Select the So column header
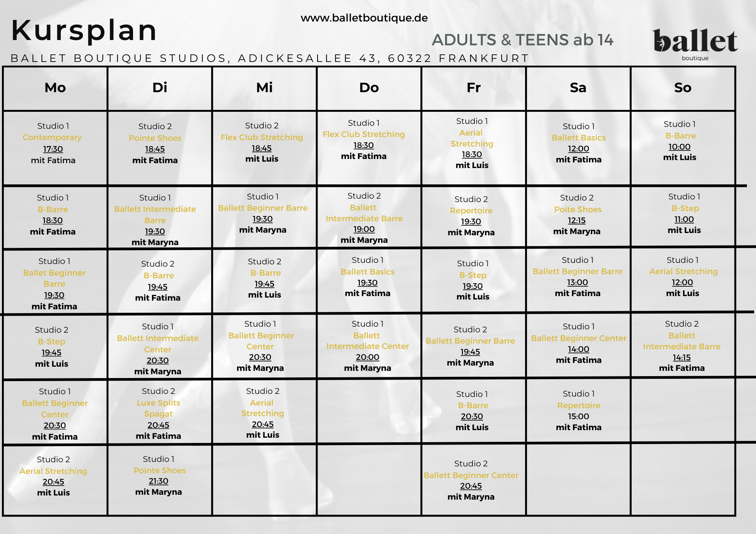This screenshot has width=756, height=534. coord(683,88)
